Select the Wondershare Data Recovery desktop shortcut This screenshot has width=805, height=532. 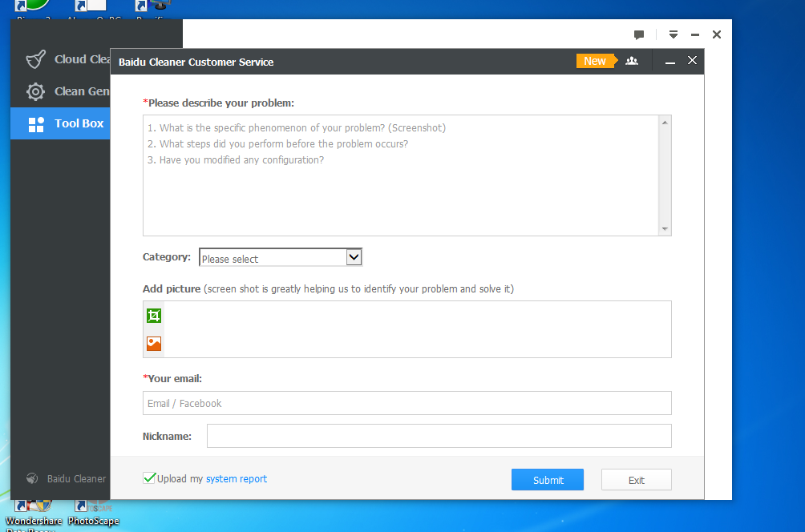[x=34, y=515]
